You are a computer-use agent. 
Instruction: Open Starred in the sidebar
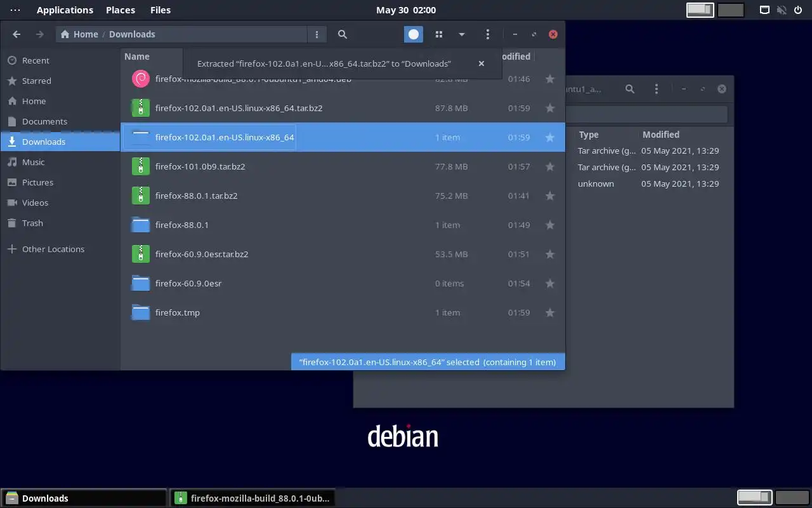coord(60,81)
